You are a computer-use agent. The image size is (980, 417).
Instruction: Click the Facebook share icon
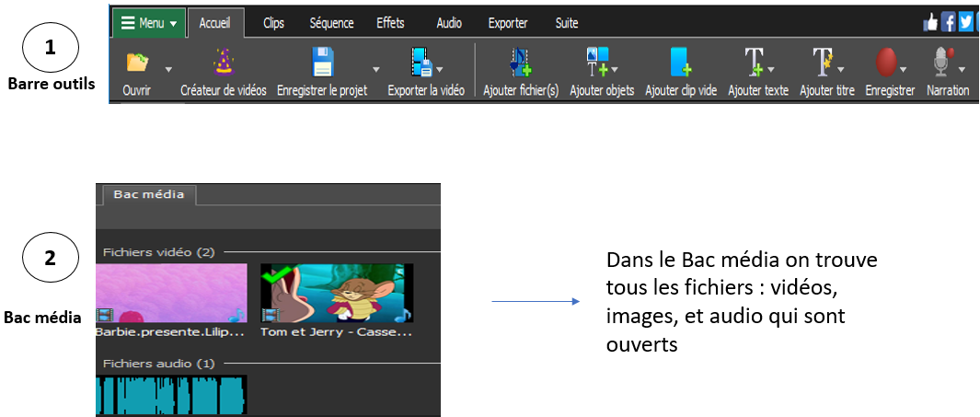pos(949,23)
